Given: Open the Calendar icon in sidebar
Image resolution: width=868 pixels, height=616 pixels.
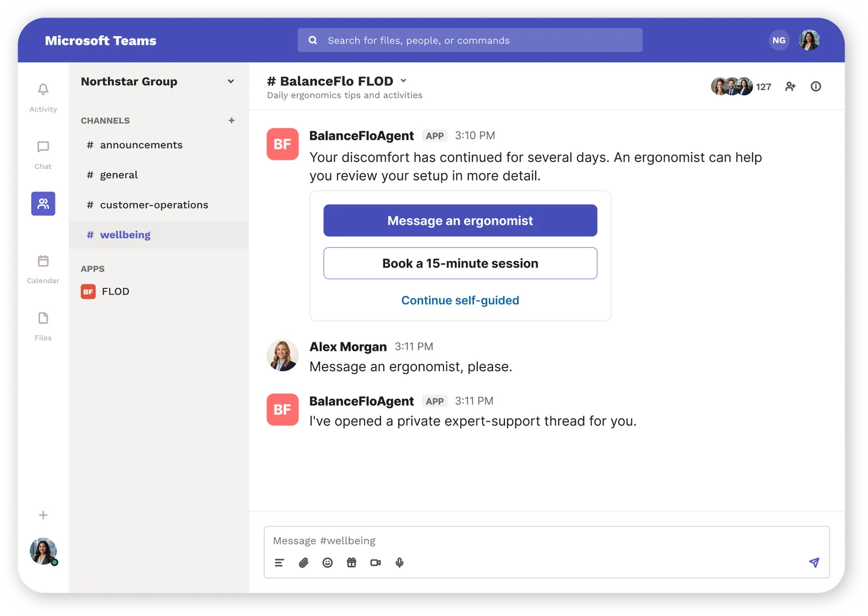Looking at the screenshot, I should [43, 261].
